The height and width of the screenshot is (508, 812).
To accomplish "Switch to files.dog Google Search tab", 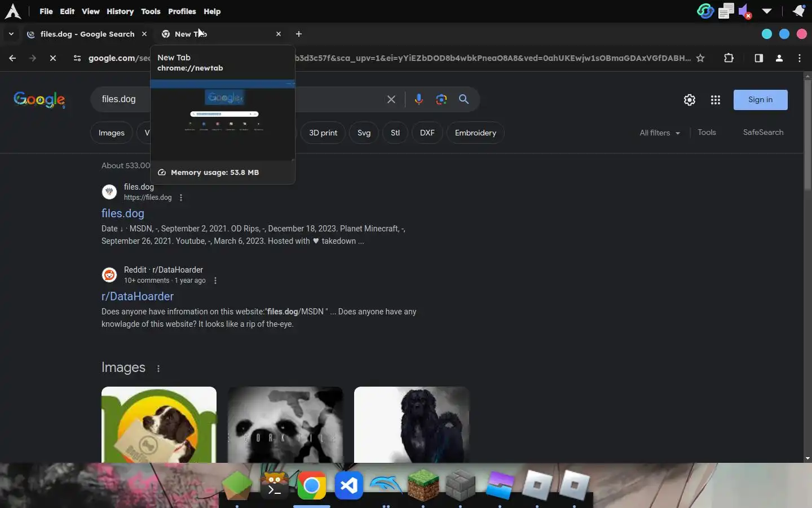I will (86, 34).
